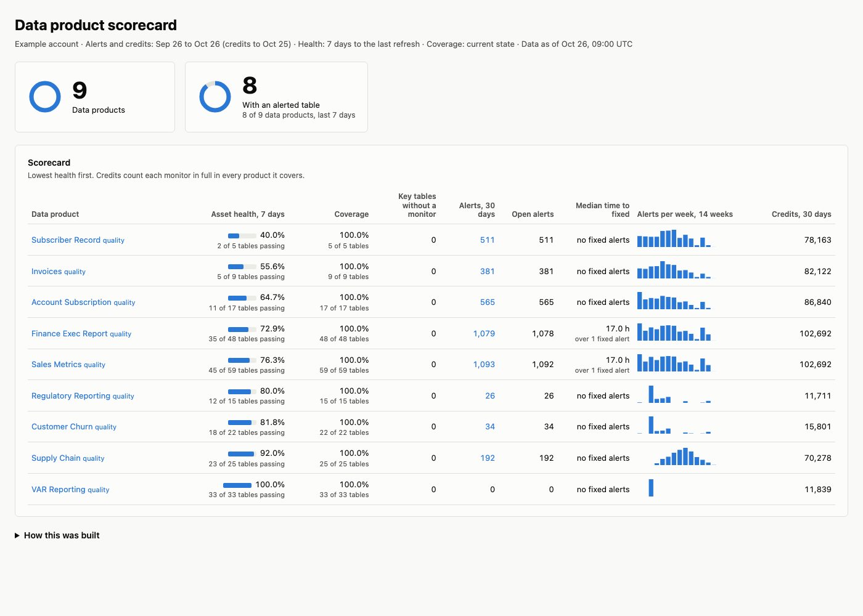Click the 86,840 credits value
The height and width of the screenshot is (616, 863).
click(x=818, y=302)
